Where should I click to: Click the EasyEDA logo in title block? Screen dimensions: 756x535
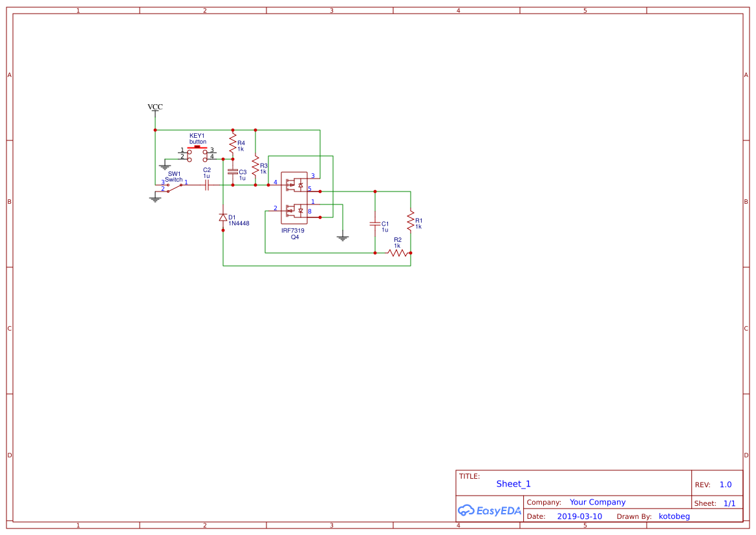tap(488, 510)
